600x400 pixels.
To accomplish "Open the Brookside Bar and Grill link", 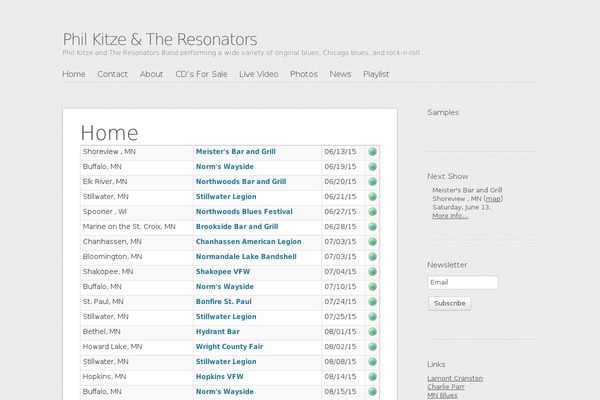I will point(237,226).
